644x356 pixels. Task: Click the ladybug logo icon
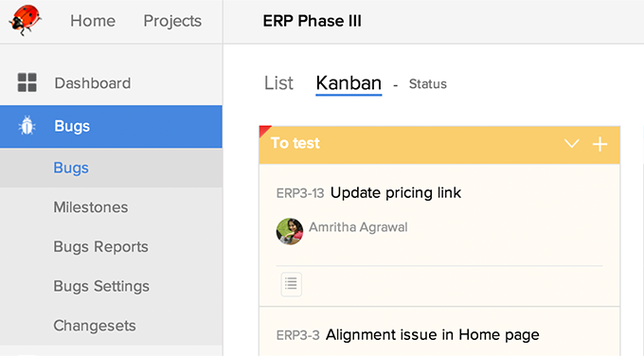[25, 20]
